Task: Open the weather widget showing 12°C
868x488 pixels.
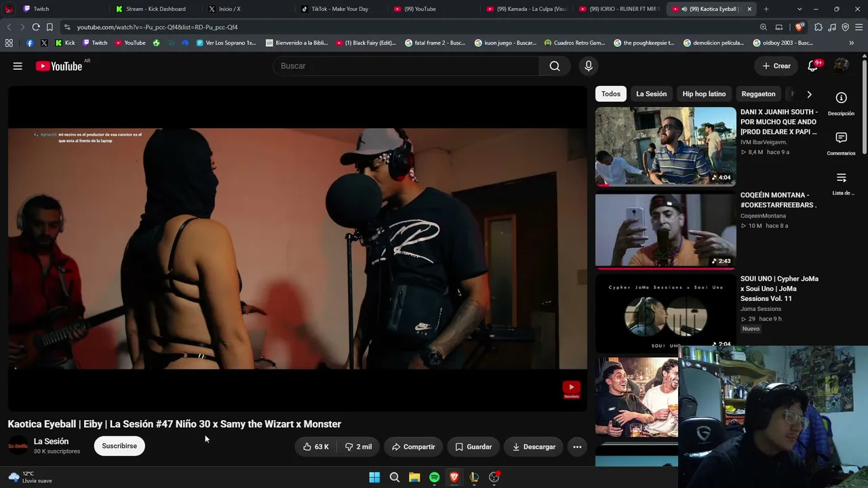Action: (x=30, y=477)
